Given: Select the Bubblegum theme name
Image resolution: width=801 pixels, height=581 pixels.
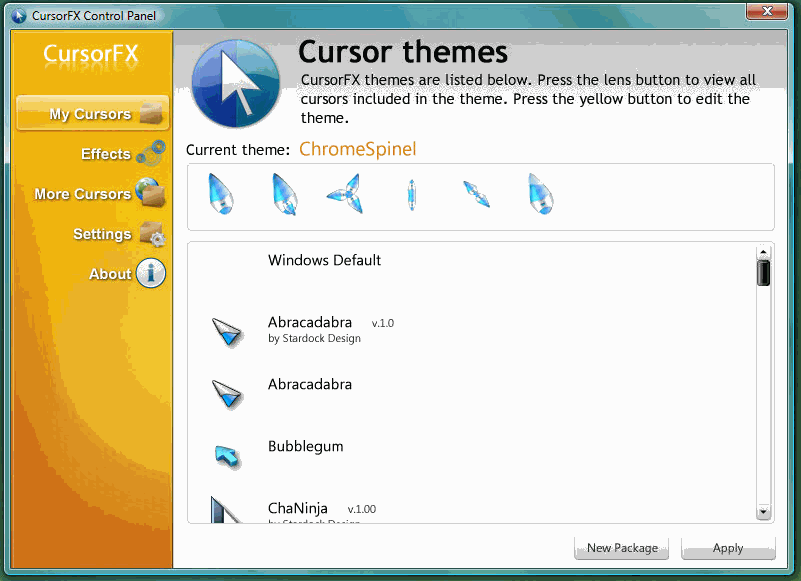Looking at the screenshot, I should point(305,447).
